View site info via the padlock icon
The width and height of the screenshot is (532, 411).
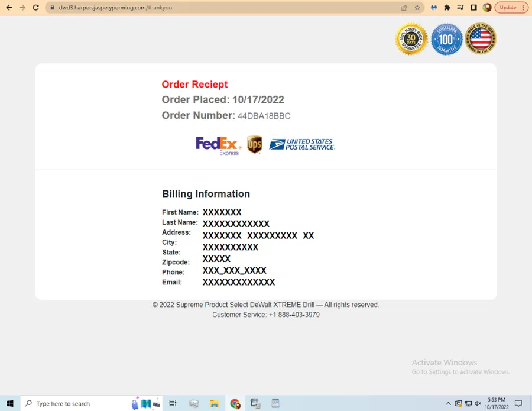tap(52, 8)
